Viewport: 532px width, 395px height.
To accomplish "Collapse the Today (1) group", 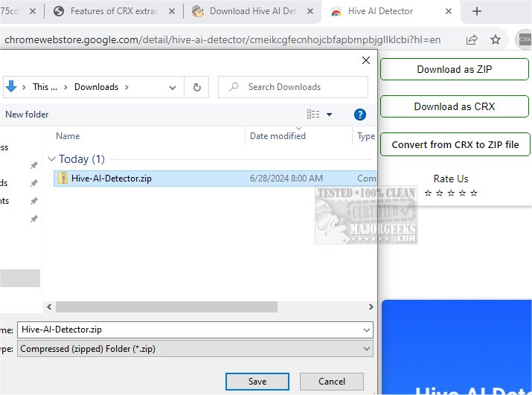I will click(51, 158).
